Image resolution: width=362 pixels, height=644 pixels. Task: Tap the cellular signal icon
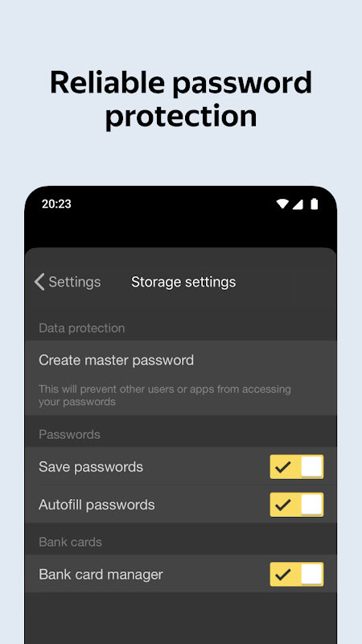298,204
